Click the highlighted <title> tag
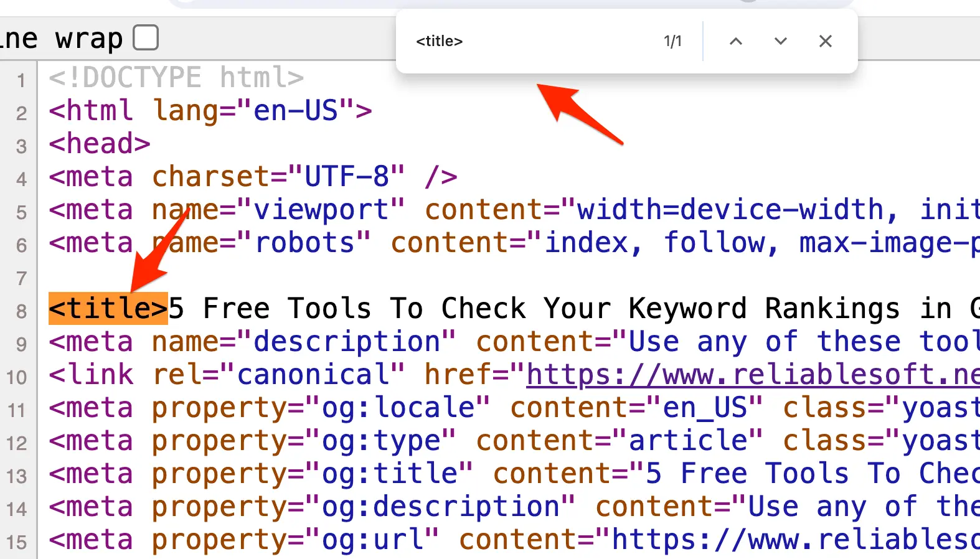This screenshot has width=980, height=559. (x=108, y=309)
